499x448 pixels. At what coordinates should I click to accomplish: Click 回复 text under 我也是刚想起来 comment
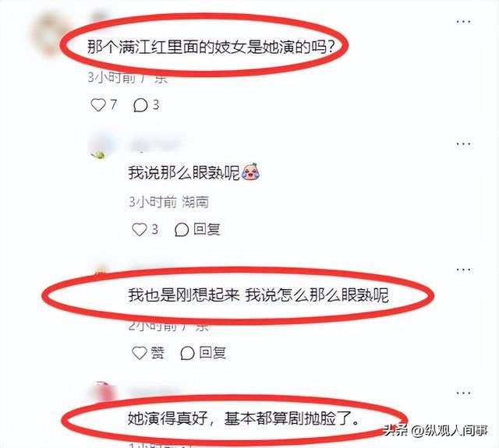pos(212,353)
